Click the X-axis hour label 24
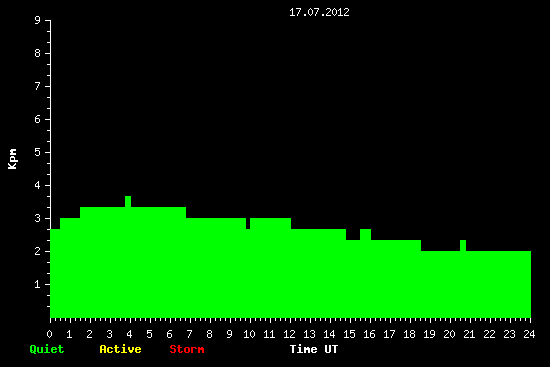The width and height of the screenshot is (550, 367). (x=529, y=334)
